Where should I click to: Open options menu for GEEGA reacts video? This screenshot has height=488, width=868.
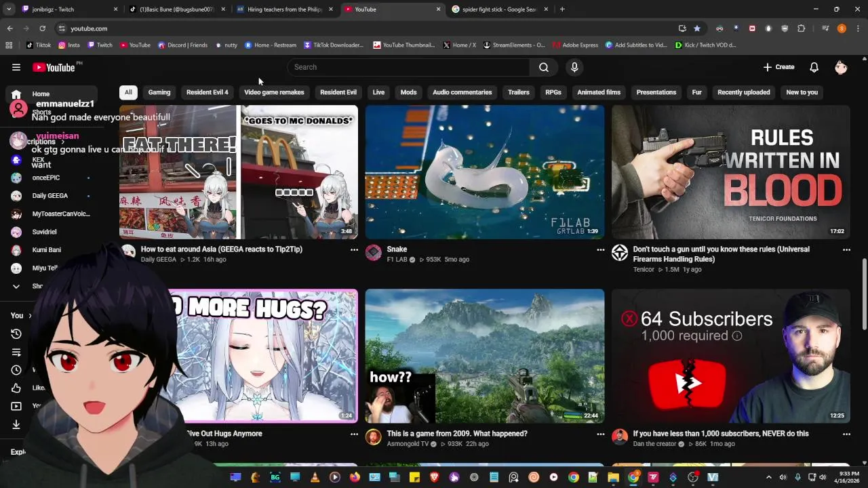point(354,249)
